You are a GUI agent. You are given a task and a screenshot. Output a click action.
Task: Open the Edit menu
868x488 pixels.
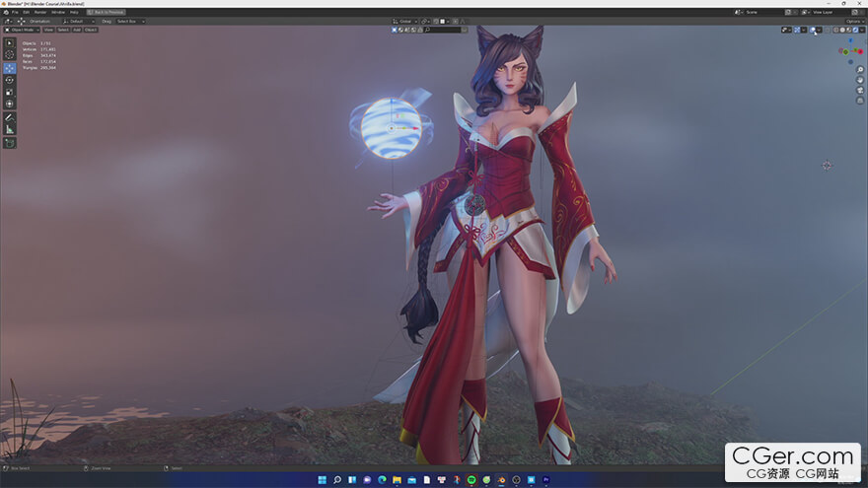(27, 12)
